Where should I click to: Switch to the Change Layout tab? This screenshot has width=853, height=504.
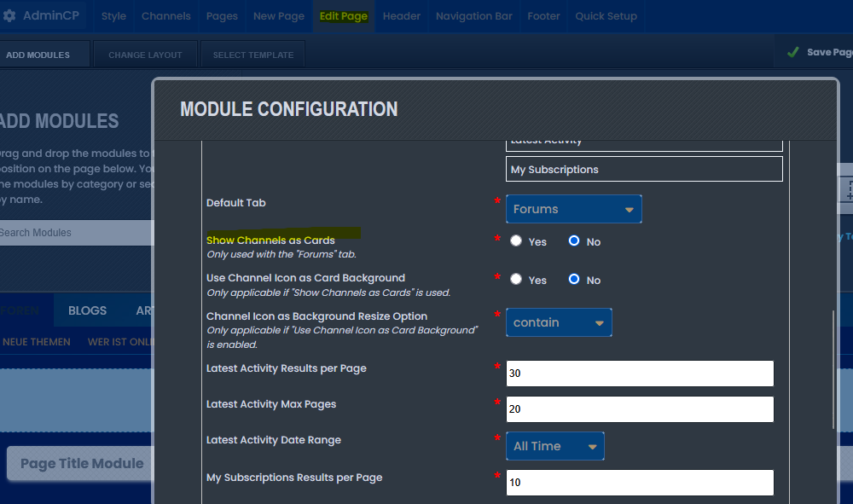tap(145, 55)
